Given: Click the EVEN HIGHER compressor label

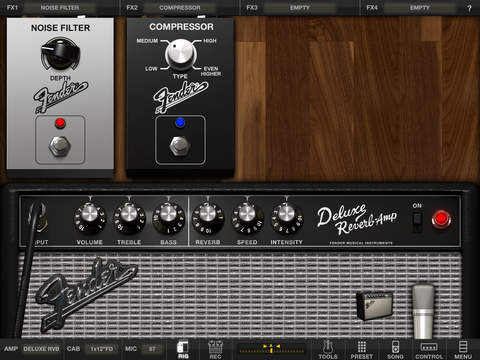Looking at the screenshot, I should click(x=211, y=71).
